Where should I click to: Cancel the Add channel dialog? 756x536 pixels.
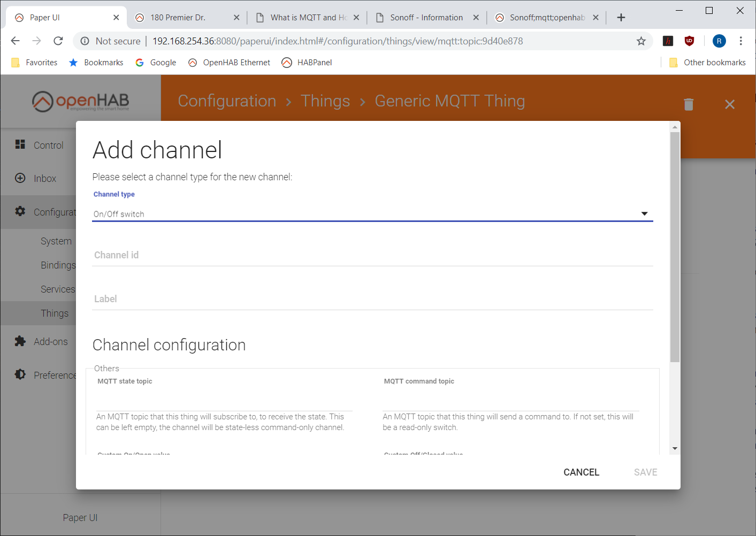581,472
